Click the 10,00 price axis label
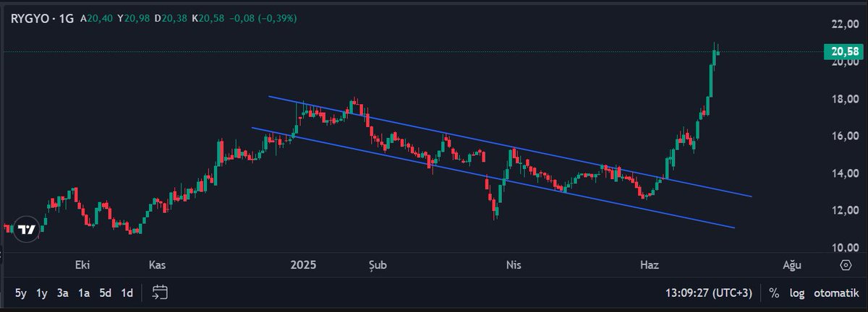The height and width of the screenshot is (312, 868). (x=844, y=248)
